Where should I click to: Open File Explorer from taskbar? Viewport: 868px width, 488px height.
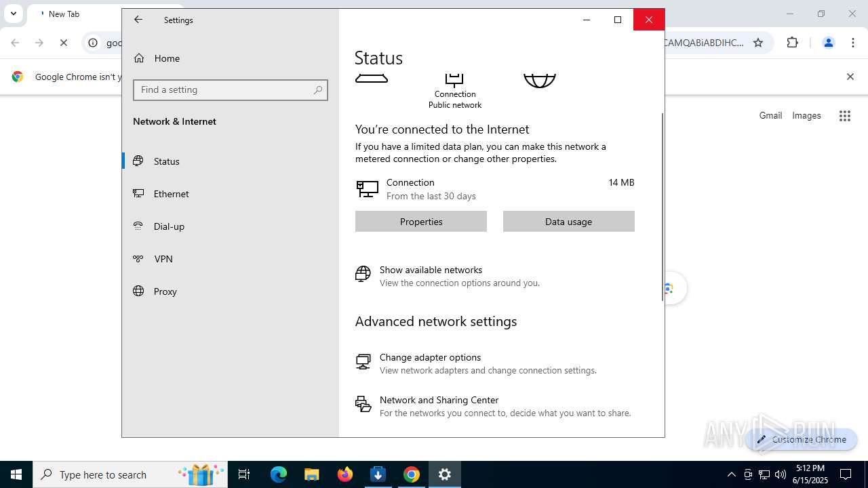[312, 474]
